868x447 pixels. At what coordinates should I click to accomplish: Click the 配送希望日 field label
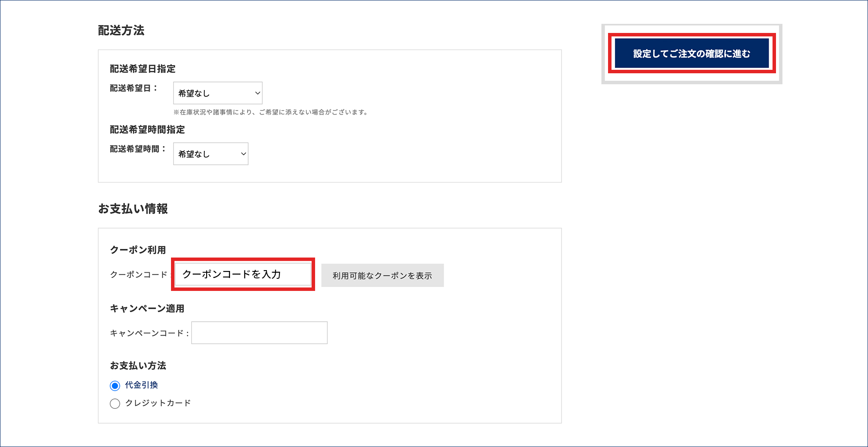coord(132,88)
